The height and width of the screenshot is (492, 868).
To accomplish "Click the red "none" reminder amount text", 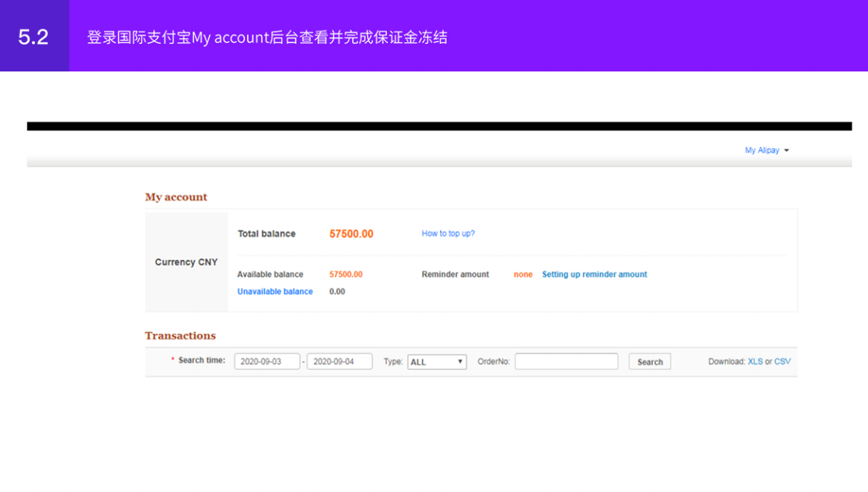I will click(523, 274).
